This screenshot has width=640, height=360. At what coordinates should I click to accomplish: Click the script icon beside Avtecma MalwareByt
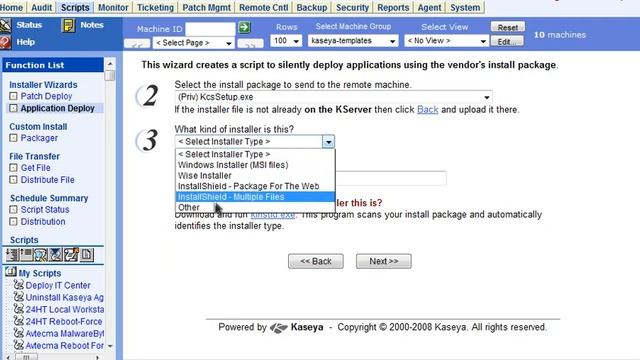coord(18,333)
